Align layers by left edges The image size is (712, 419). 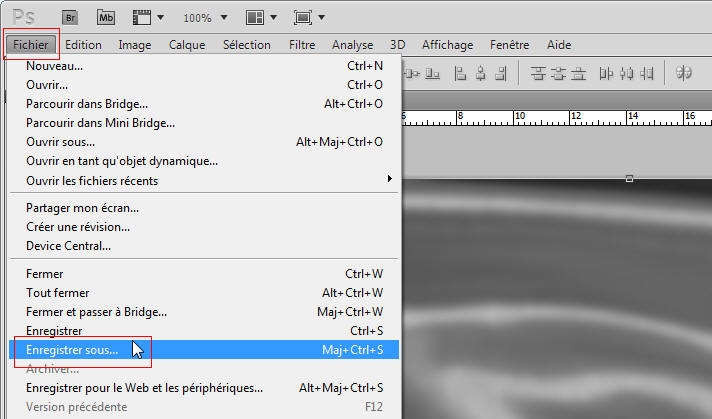coord(460,73)
